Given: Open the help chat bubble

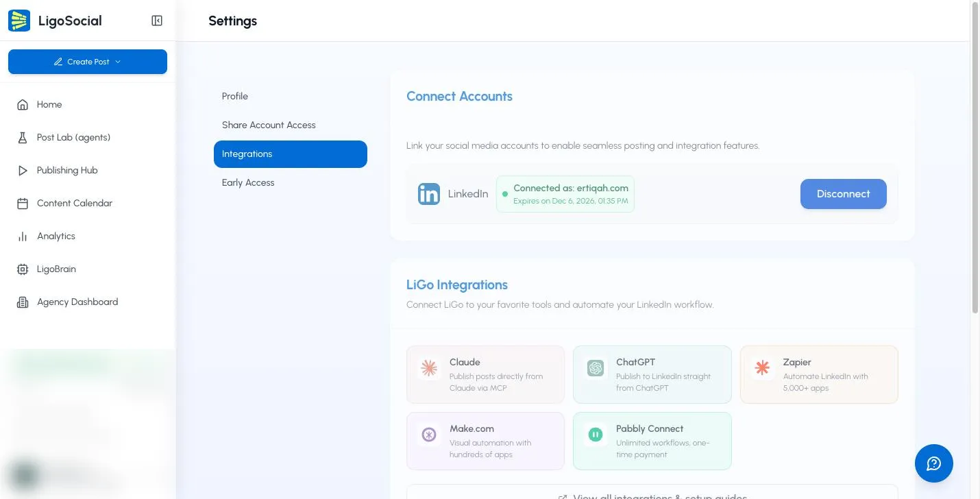Looking at the screenshot, I should (x=934, y=463).
